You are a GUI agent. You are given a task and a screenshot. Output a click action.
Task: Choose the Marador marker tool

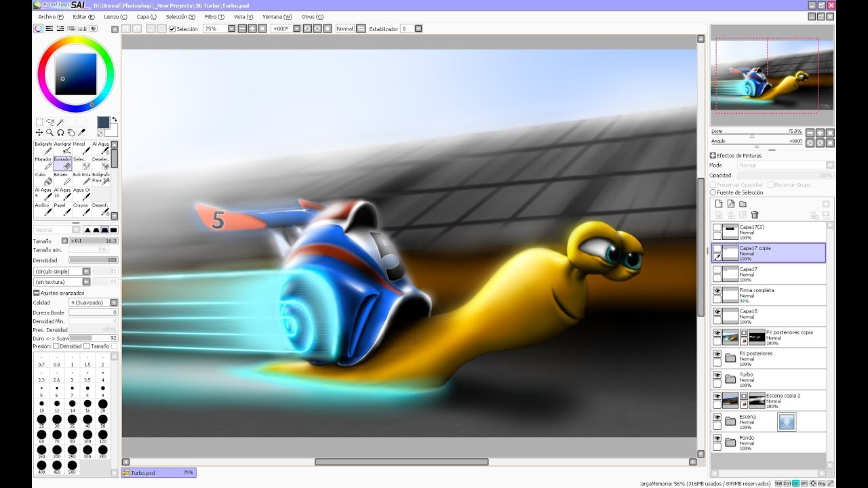tap(43, 163)
